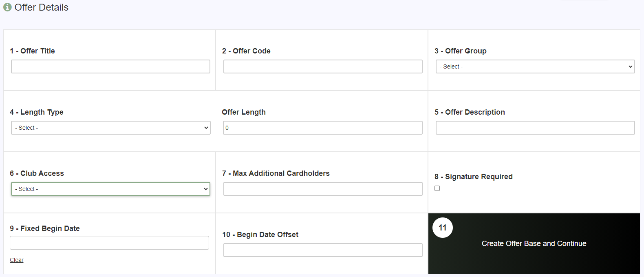The height and width of the screenshot is (277, 644).
Task: Focus the Offer Title input field
Action: pyautogui.click(x=110, y=66)
